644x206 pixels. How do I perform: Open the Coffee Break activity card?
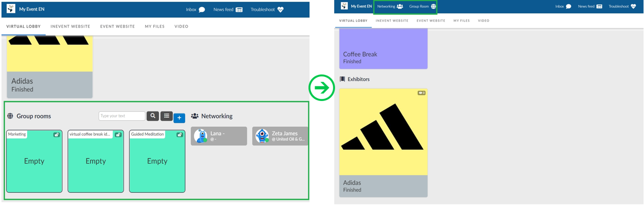383,48
